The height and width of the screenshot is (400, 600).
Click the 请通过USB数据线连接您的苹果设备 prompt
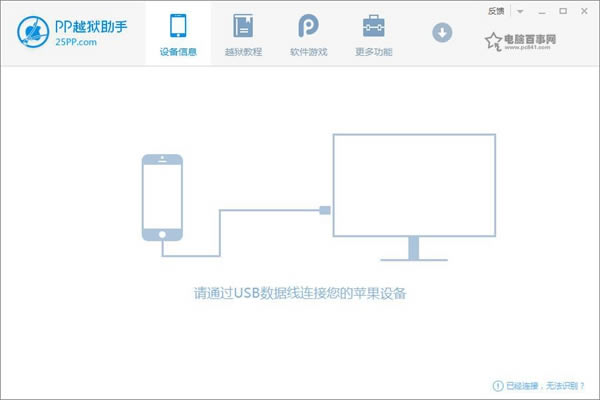click(x=300, y=293)
